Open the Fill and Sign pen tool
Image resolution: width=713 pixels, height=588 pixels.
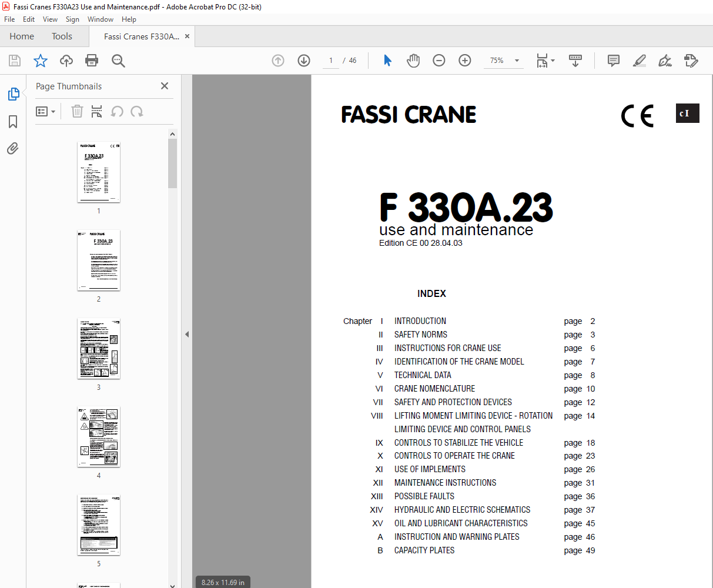pyautogui.click(x=665, y=61)
